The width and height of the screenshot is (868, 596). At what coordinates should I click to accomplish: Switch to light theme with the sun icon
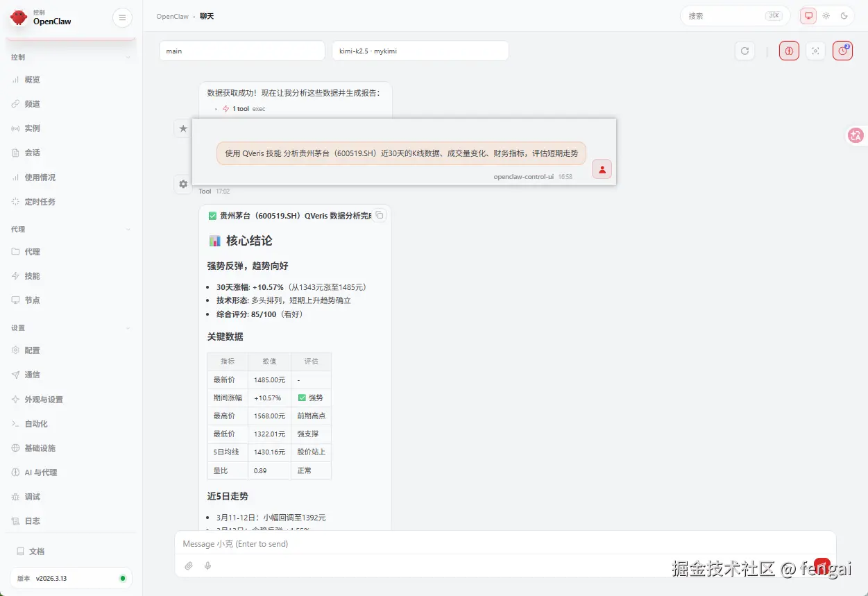coord(826,15)
